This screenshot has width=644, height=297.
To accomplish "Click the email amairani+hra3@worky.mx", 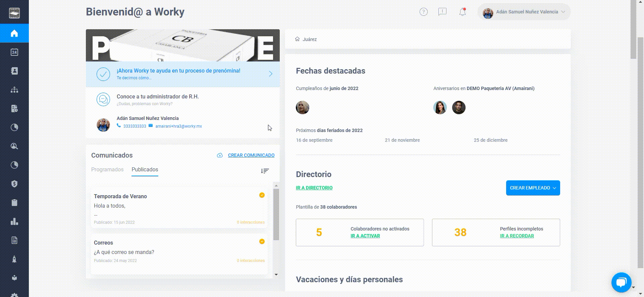I will (178, 126).
